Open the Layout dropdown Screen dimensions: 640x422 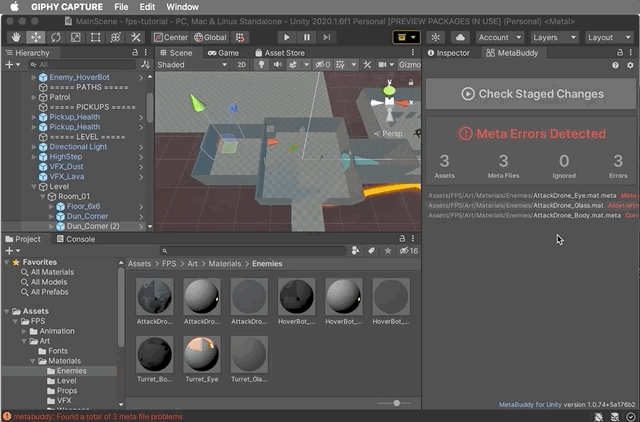click(x=608, y=37)
